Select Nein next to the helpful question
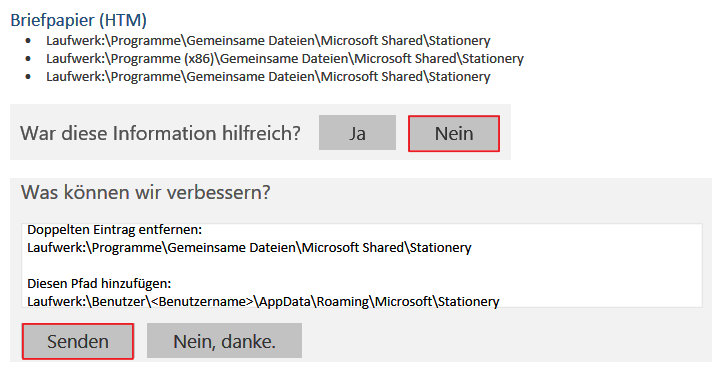Image resolution: width=714 pixels, height=370 pixels. (x=454, y=133)
